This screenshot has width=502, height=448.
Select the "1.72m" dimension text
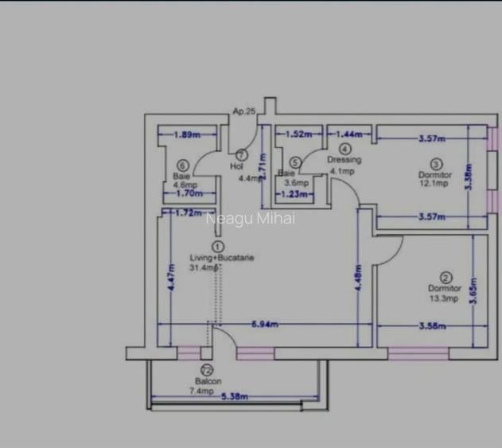click(189, 212)
